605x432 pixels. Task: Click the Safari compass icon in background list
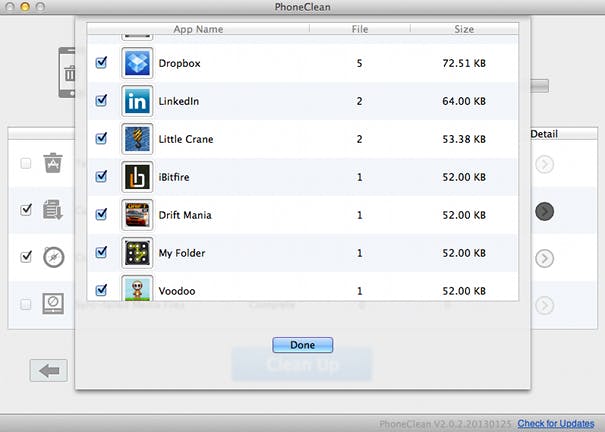(x=53, y=257)
